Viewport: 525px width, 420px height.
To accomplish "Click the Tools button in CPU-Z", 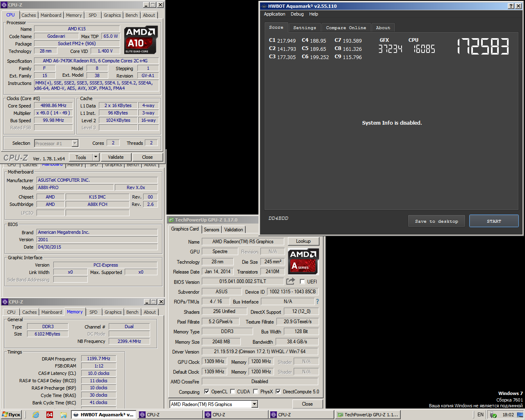I will point(81,157).
